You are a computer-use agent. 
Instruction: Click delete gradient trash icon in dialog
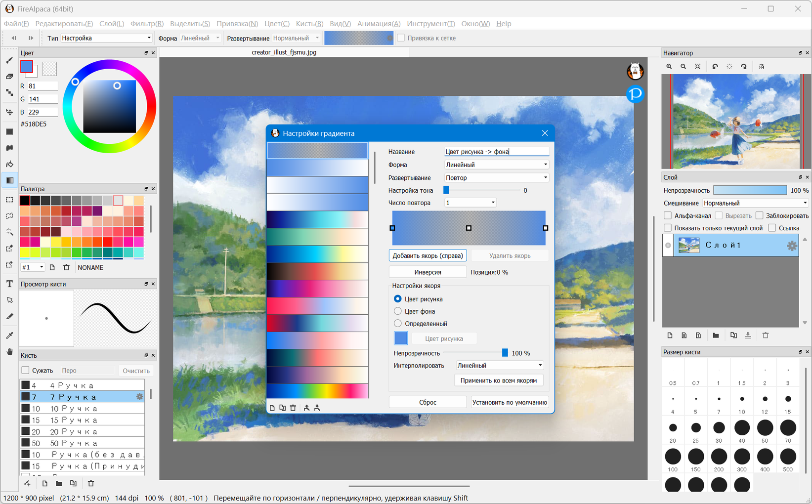[x=293, y=408]
